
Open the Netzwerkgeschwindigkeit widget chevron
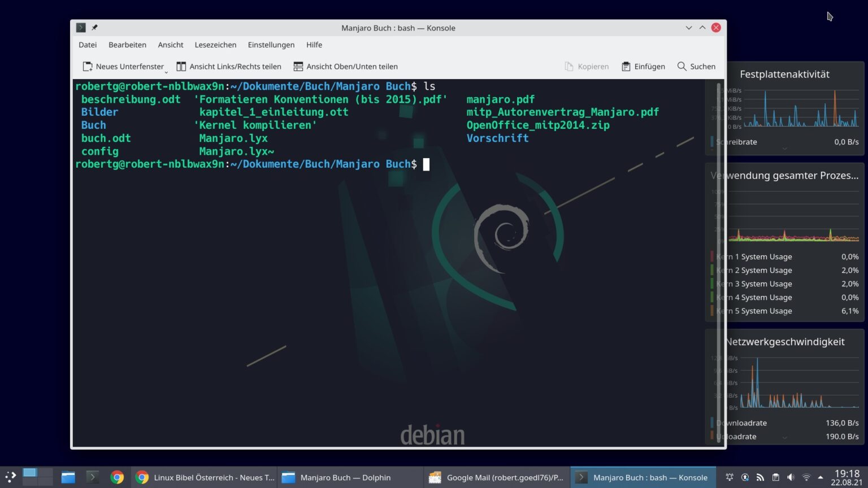click(784, 437)
